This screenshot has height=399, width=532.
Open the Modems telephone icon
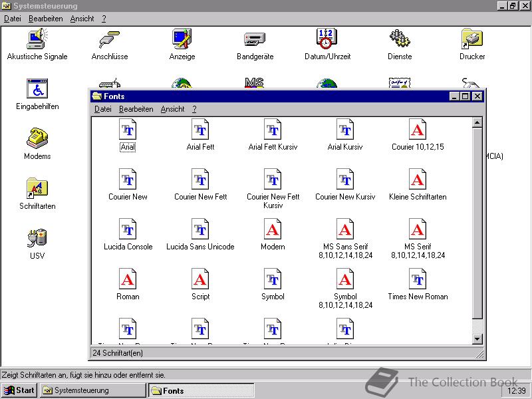(x=37, y=138)
